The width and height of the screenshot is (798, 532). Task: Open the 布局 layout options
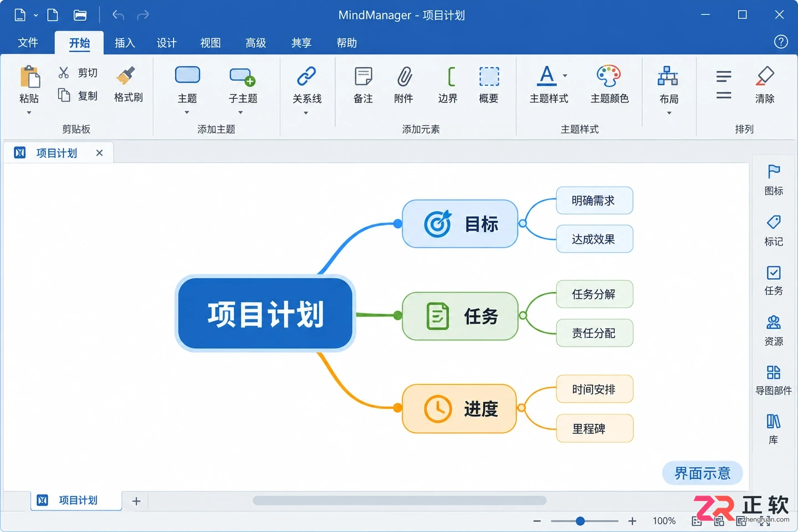tap(668, 76)
